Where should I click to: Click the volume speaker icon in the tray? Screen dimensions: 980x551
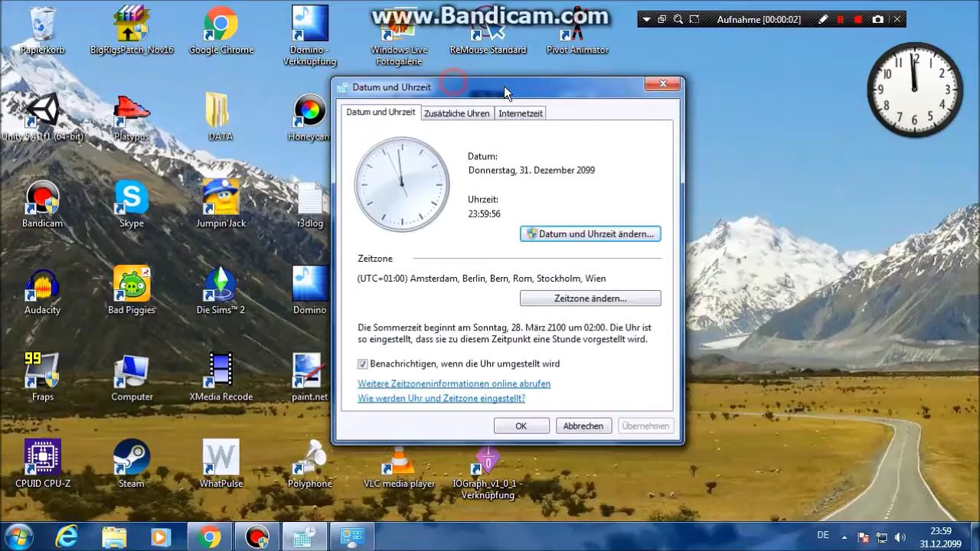[900, 537]
